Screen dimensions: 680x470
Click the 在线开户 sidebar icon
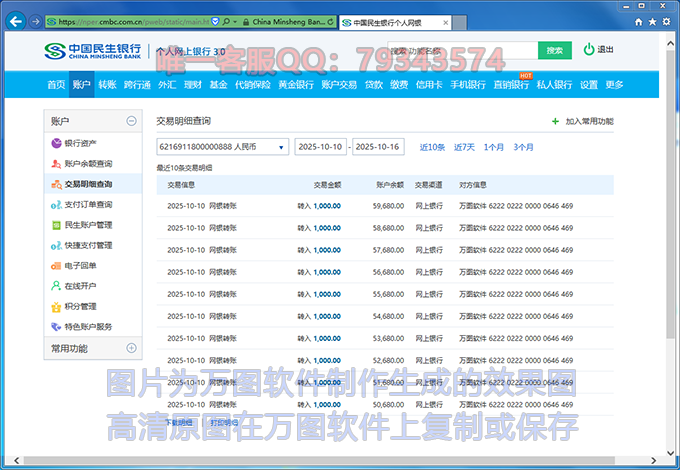click(x=55, y=286)
